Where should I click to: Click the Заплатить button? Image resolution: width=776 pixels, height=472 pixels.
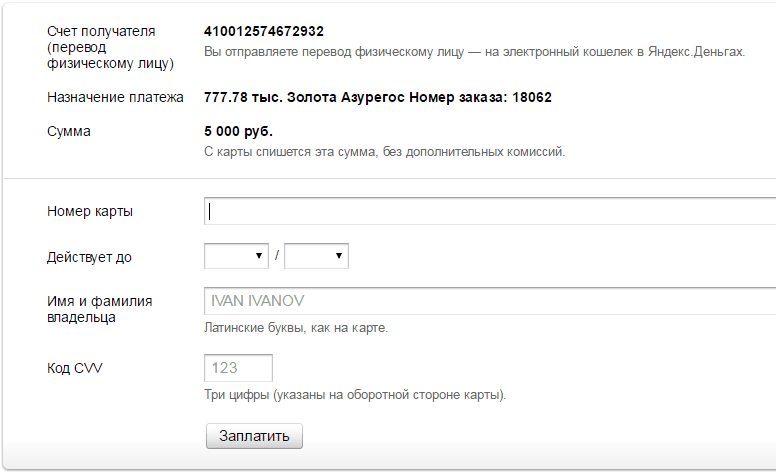pyautogui.click(x=254, y=436)
